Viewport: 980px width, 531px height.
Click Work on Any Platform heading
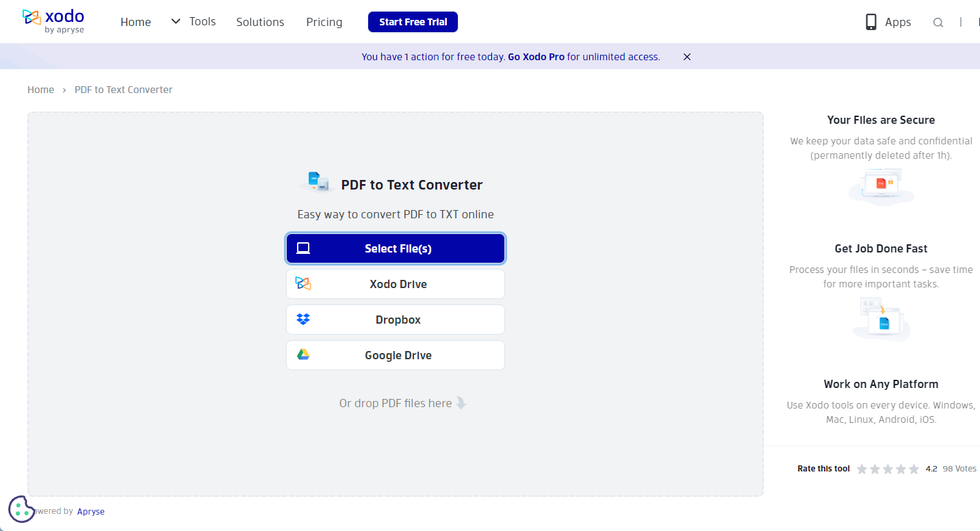(x=881, y=384)
